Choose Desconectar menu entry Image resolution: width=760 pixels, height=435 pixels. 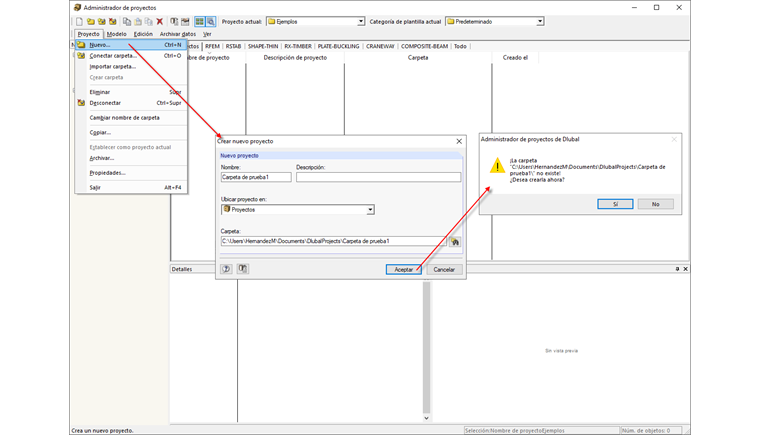tap(131, 103)
